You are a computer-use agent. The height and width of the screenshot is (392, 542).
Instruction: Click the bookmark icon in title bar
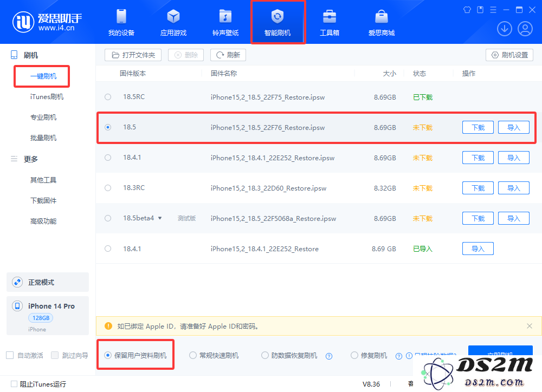(x=480, y=10)
